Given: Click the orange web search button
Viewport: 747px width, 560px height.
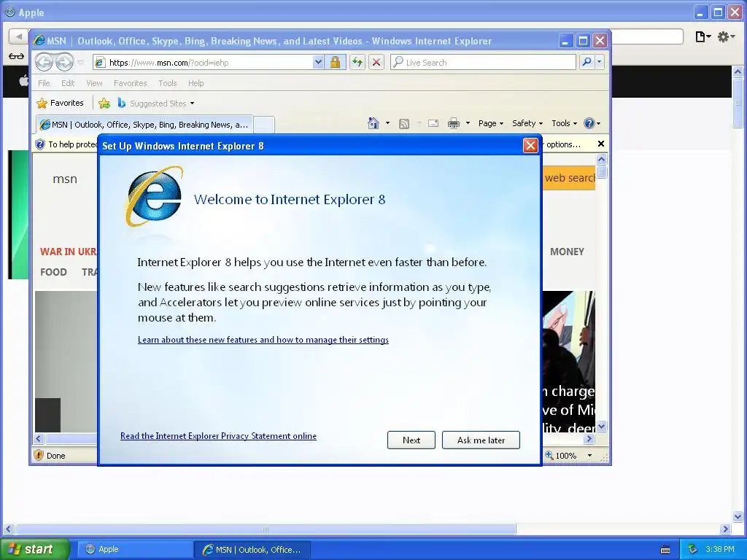Looking at the screenshot, I should (x=569, y=178).
